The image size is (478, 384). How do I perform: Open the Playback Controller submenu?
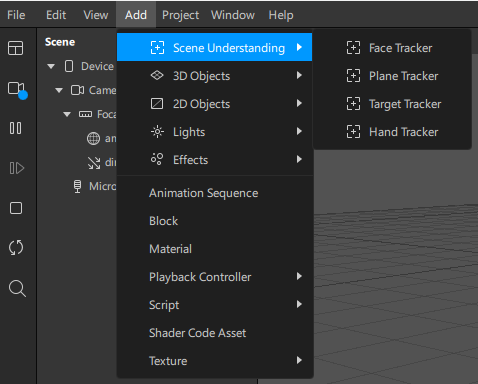[x=214, y=277]
